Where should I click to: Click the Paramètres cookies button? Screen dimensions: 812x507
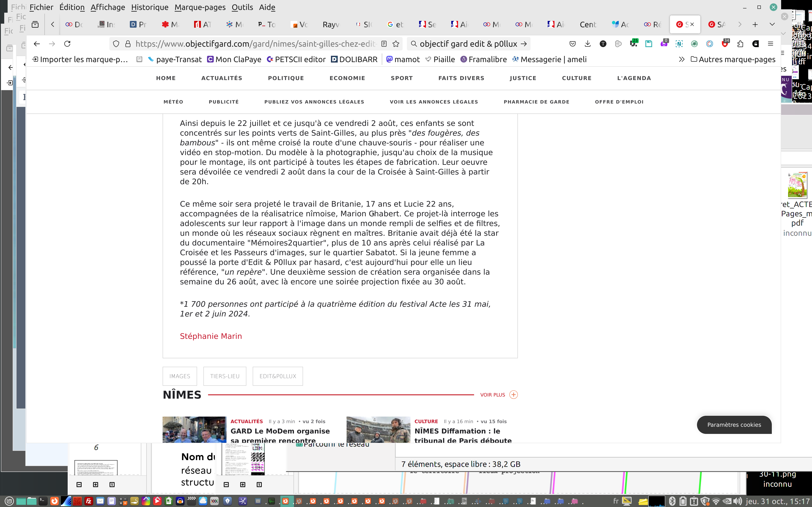(734, 425)
